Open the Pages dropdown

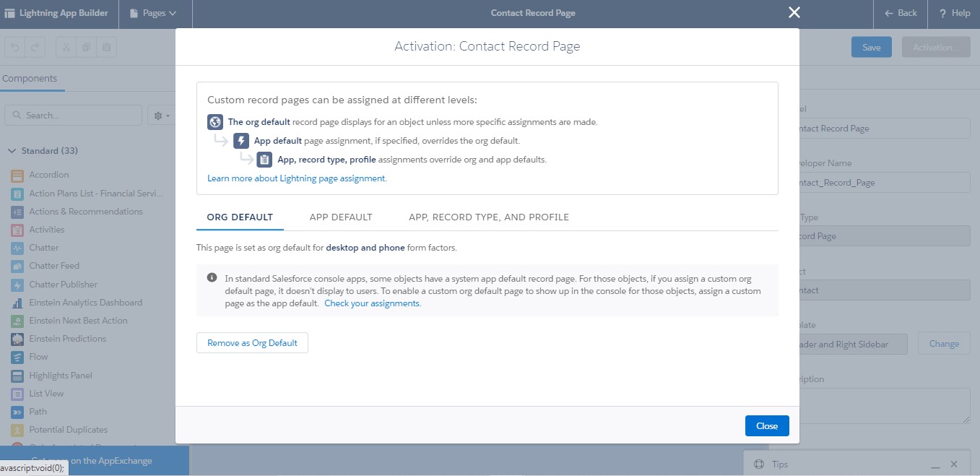pos(155,12)
